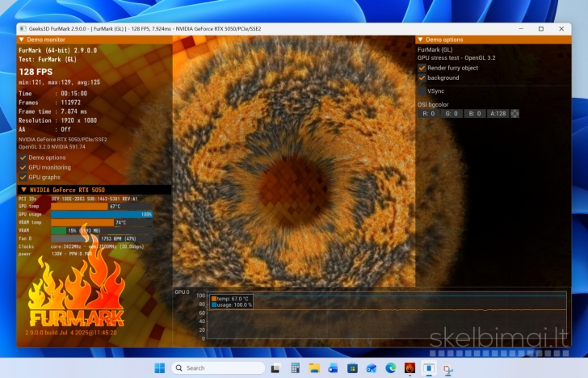The height and width of the screenshot is (378, 588).
Task: Open Microsoft Store from the taskbar
Action: point(352,368)
